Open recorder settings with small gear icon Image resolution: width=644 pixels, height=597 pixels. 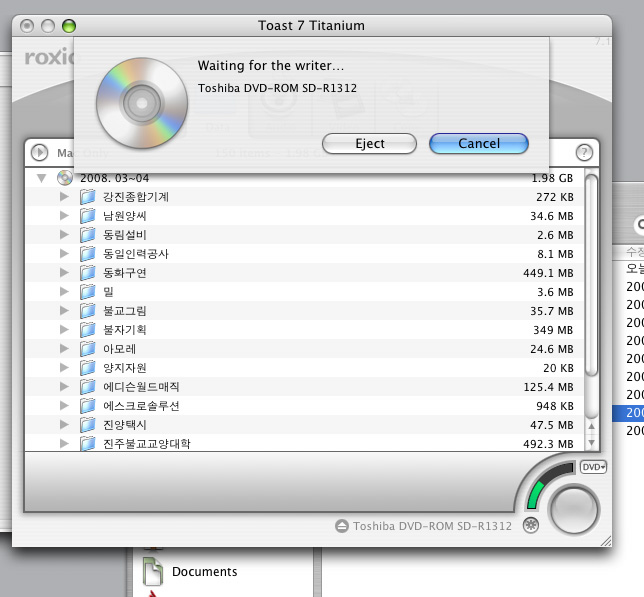tap(530, 525)
